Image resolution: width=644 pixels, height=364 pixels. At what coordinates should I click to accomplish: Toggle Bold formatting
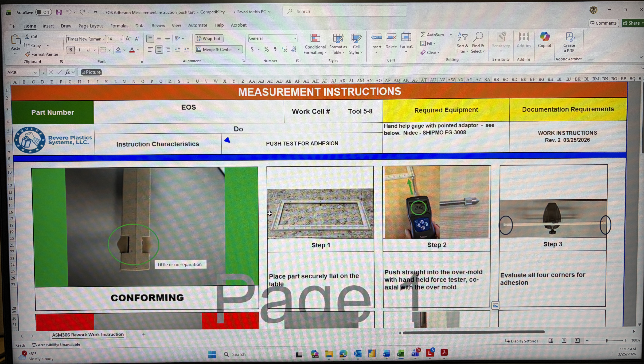[71, 50]
